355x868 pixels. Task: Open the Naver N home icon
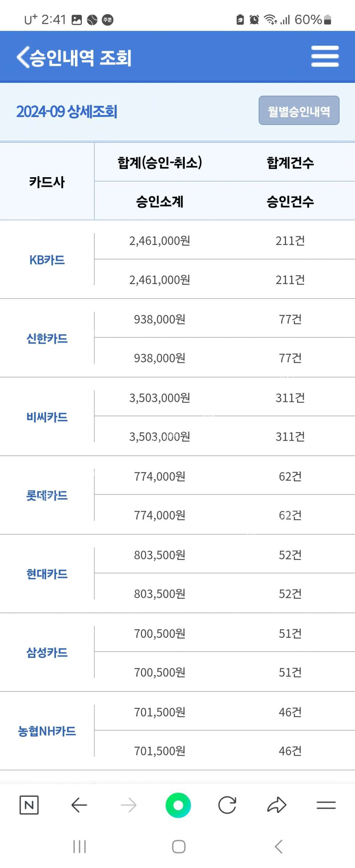pyautogui.click(x=29, y=805)
